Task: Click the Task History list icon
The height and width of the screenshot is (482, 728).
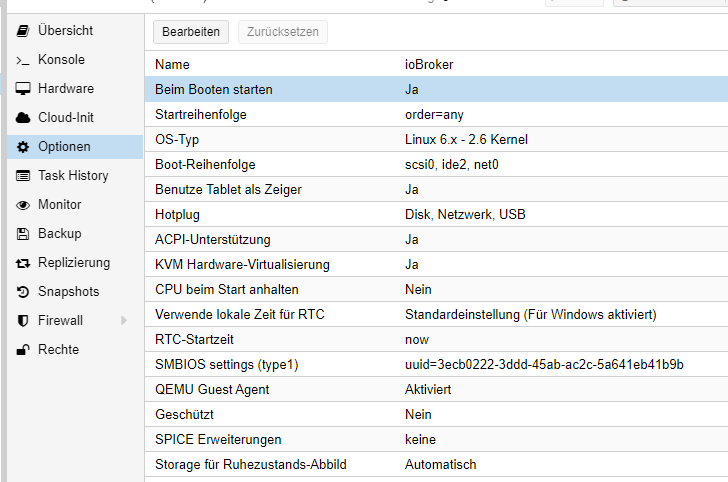Action: click(x=23, y=176)
